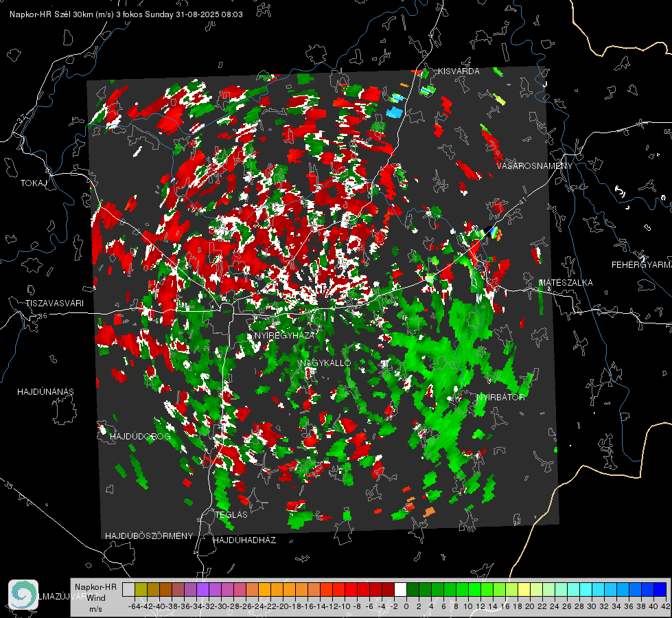
Task: Click the Napkor-HR legend title
Action: 95,587
